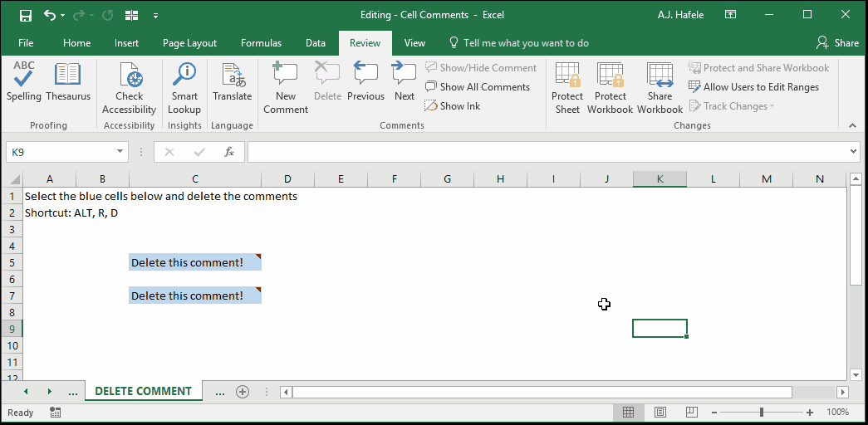Switch to the Home tab
868x425 pixels.
(77, 42)
